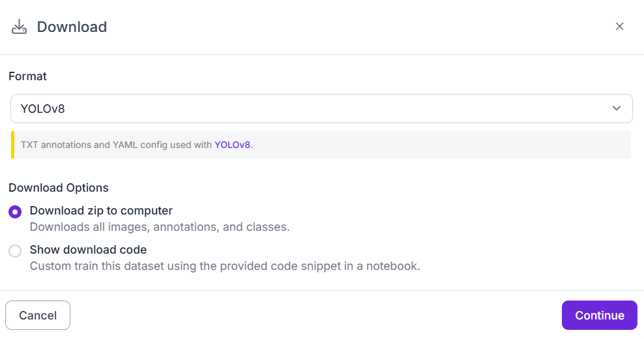644x339 pixels.
Task: Click "Downloads all images, annotations" description
Action: tap(159, 227)
